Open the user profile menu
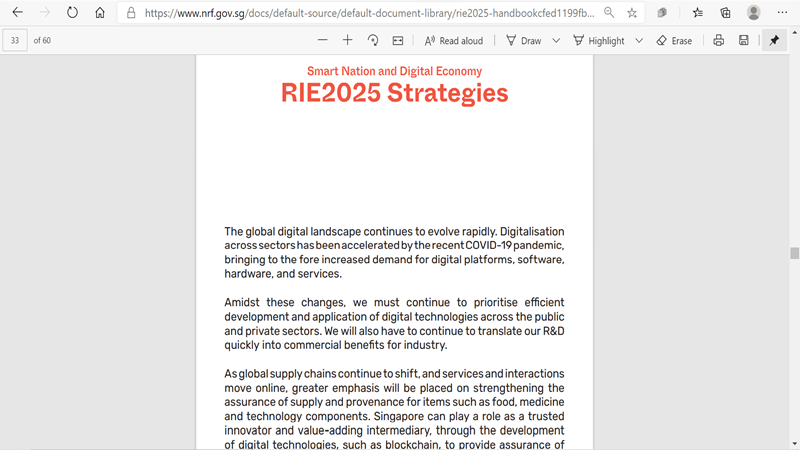Viewport: 800px width, 450px height. 754,13
